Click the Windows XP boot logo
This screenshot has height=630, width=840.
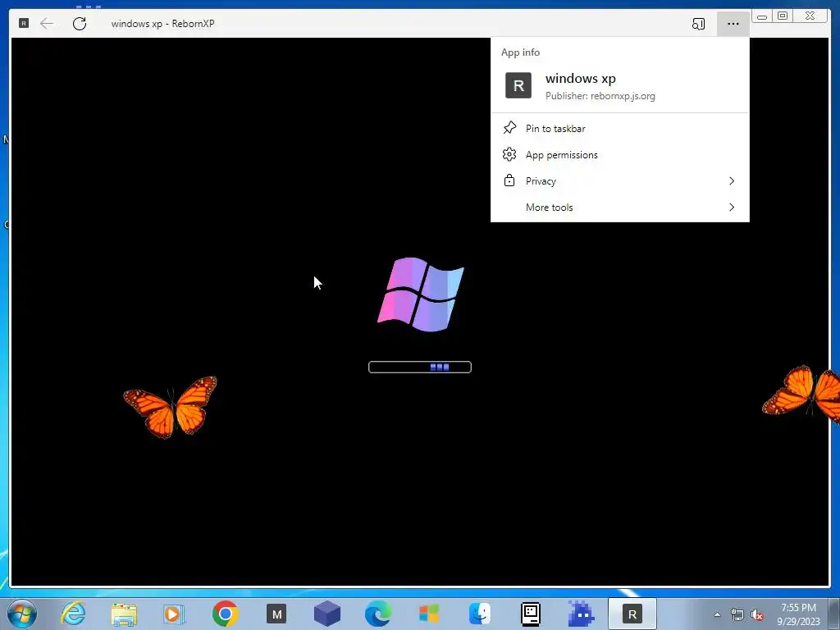421,294
